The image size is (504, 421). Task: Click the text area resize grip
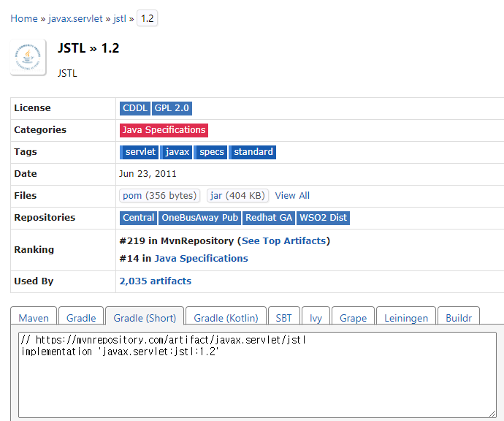tap(492, 414)
